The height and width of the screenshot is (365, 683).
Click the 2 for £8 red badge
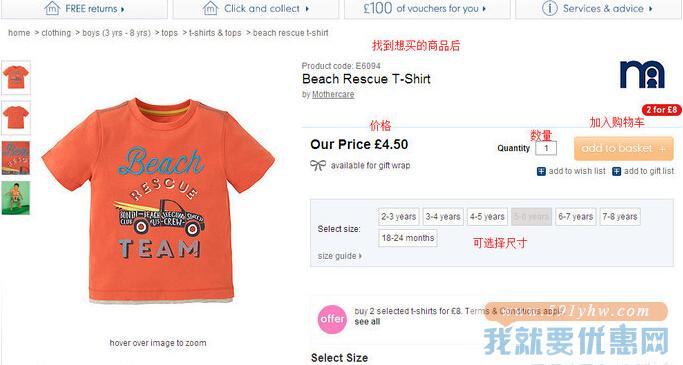[661, 110]
